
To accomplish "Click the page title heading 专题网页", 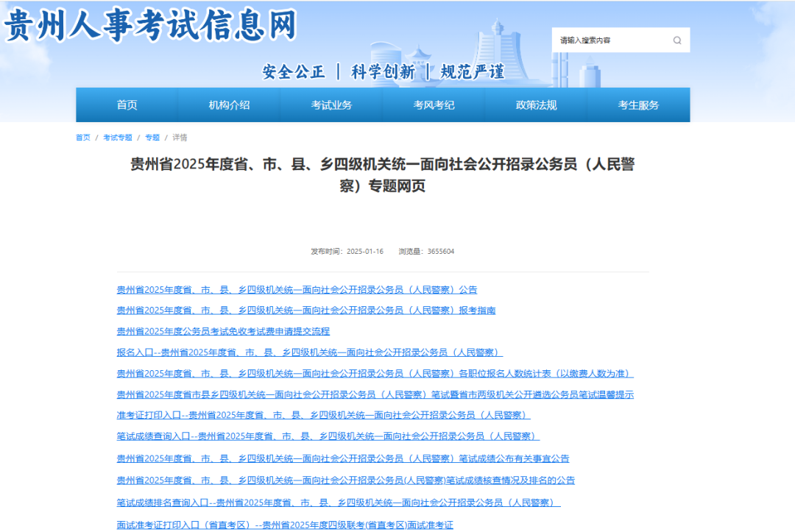I will coord(383,175).
